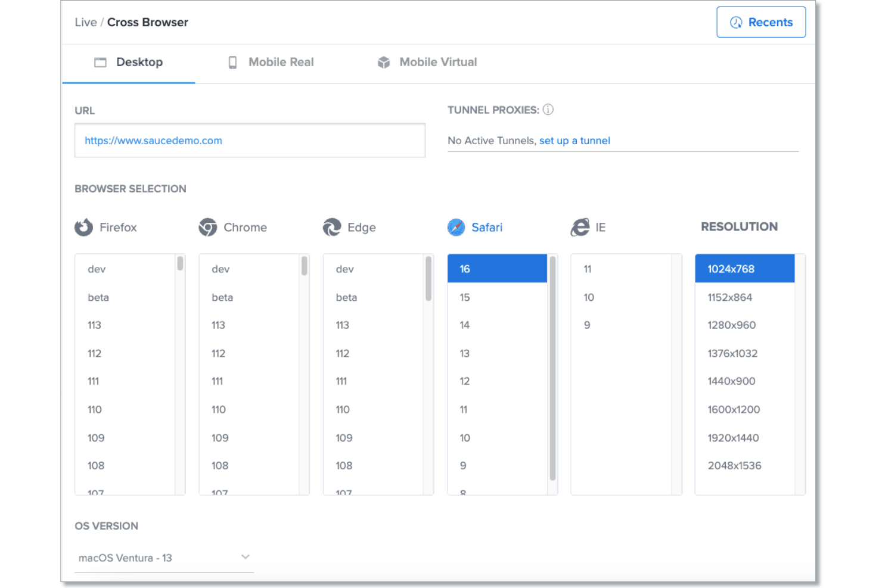The height and width of the screenshot is (588, 882).
Task: Click the Firefox browser icon
Action: point(84,227)
